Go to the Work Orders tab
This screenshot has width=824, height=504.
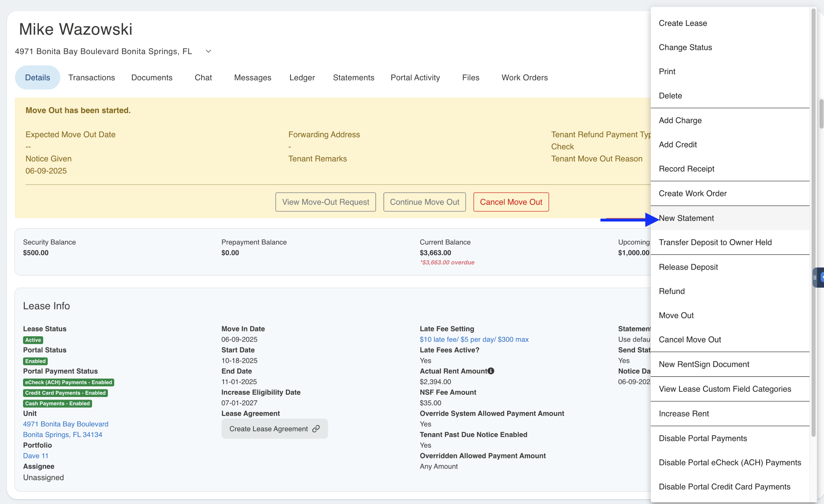pyautogui.click(x=524, y=78)
